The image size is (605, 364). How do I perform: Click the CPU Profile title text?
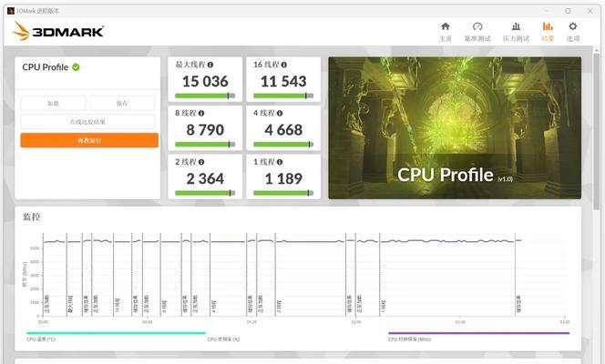tap(46, 67)
